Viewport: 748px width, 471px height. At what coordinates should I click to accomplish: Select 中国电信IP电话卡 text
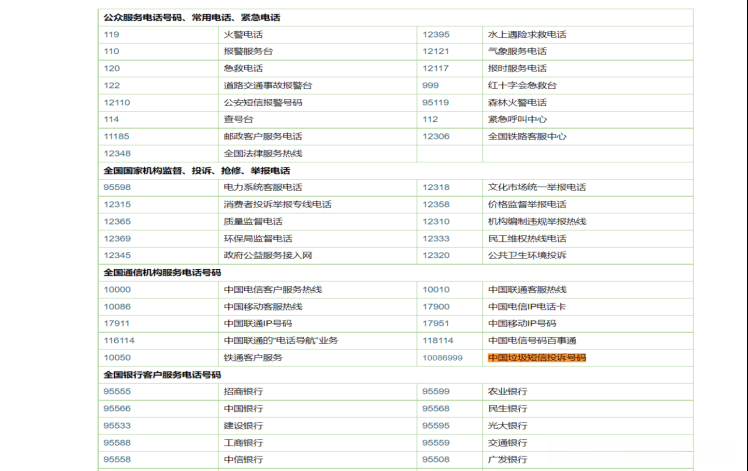coord(527,307)
